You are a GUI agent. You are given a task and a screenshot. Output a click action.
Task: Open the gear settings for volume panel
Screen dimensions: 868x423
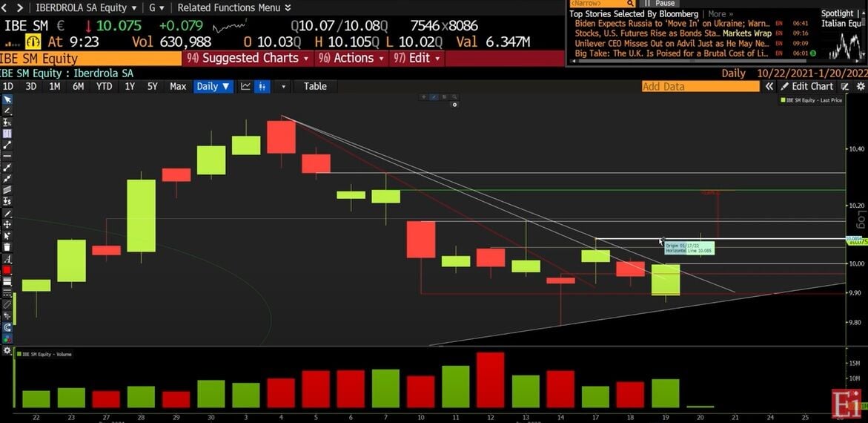pos(7,352)
